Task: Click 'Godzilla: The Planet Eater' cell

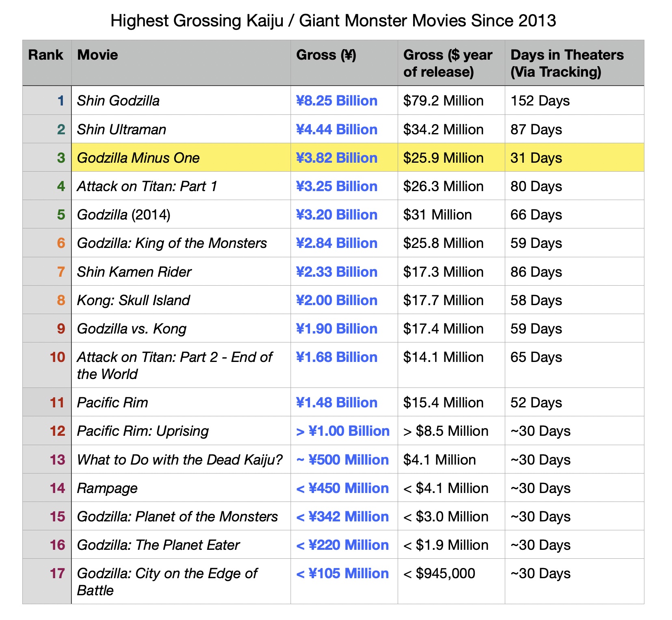Action: 181,545
